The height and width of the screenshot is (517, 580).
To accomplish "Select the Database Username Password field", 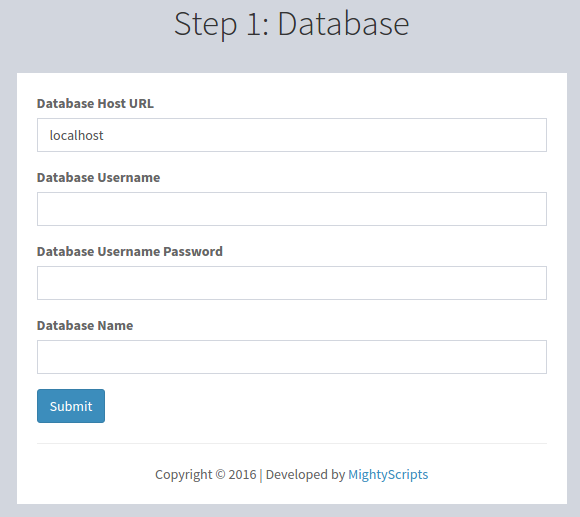I will [291, 283].
